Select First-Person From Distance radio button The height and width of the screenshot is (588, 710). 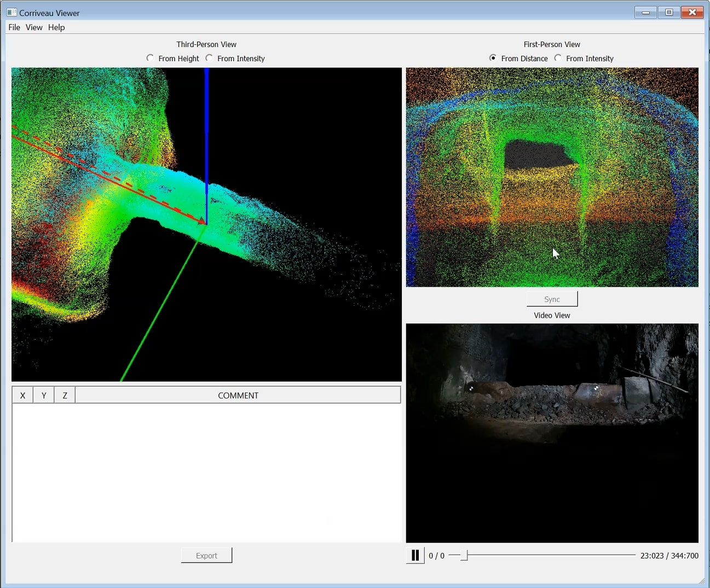coord(493,58)
